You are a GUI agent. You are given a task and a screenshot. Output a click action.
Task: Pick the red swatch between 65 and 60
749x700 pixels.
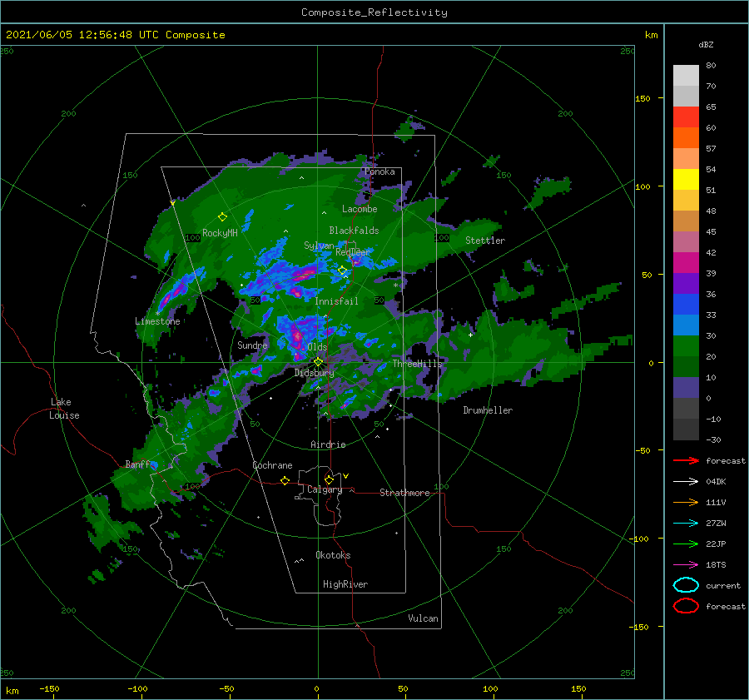[x=686, y=117]
